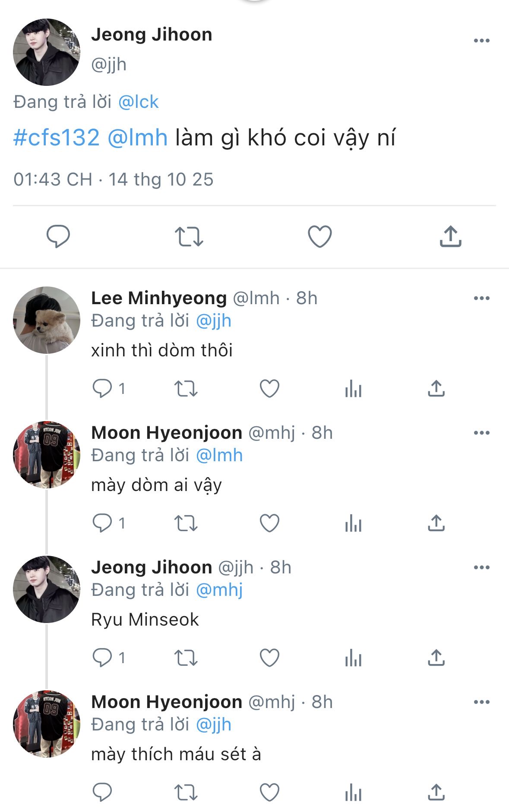Reply to the main #cfs132 tweet

(58, 236)
